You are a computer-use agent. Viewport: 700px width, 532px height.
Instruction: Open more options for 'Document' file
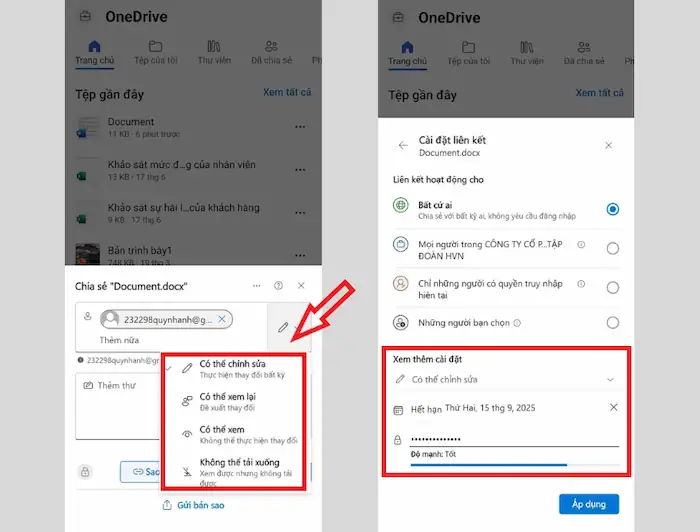pos(300,127)
